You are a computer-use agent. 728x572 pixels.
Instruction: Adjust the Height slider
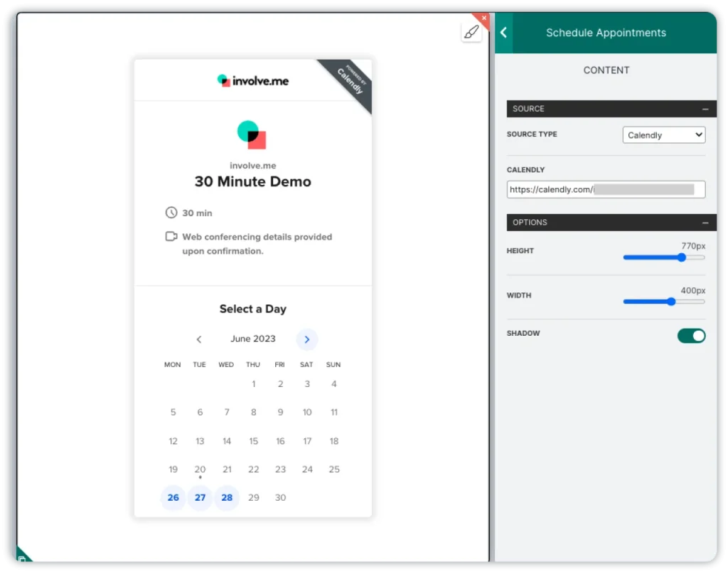682,258
